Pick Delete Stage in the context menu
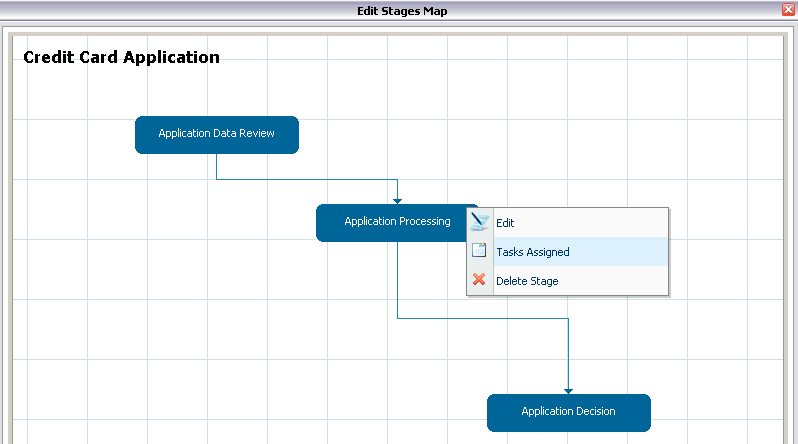 527,281
